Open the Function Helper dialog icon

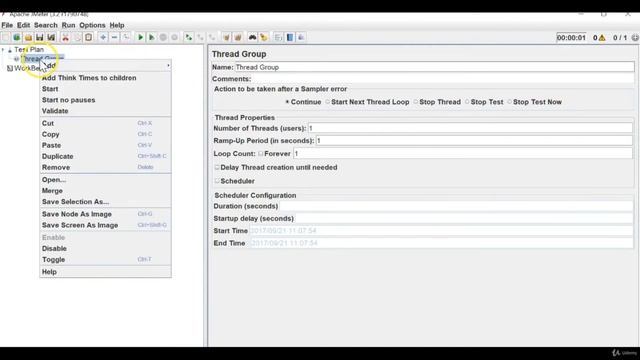pyautogui.click(x=278, y=38)
